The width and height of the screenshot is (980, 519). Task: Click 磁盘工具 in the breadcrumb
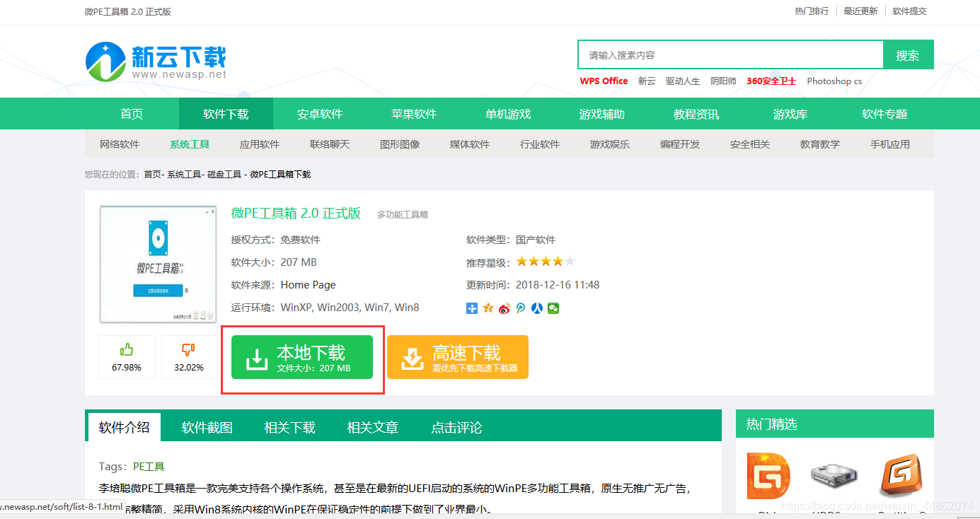pos(224,174)
